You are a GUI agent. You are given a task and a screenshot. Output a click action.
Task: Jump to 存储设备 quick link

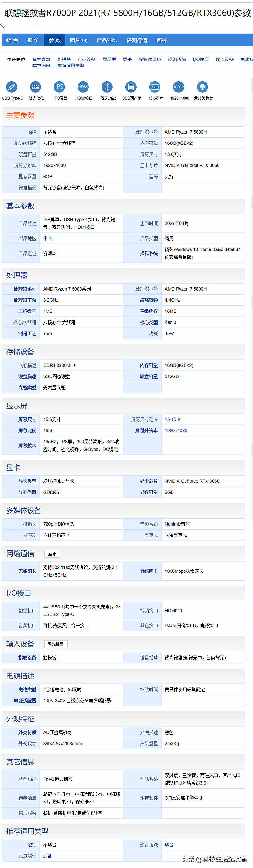point(87,59)
